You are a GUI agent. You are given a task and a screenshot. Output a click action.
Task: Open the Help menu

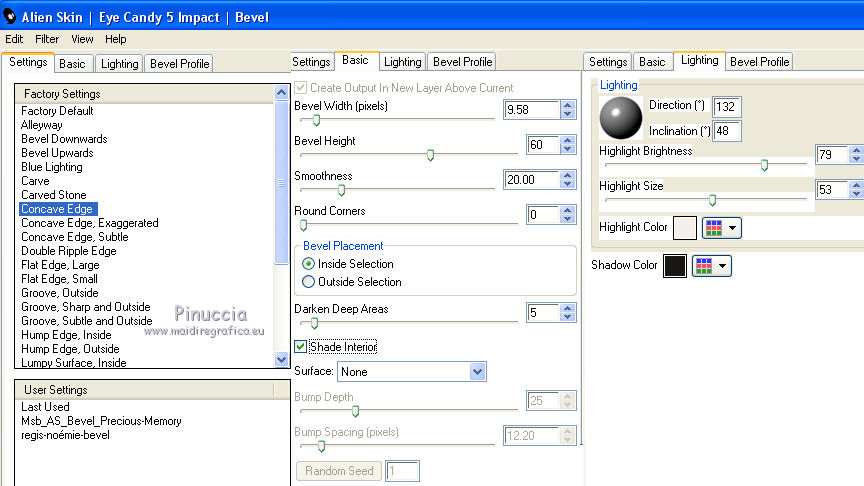[116, 39]
